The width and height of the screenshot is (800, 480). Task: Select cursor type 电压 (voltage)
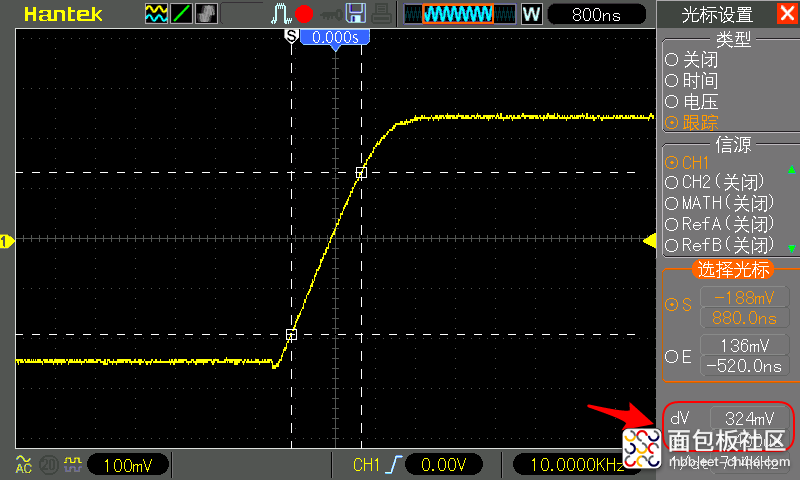pos(692,102)
